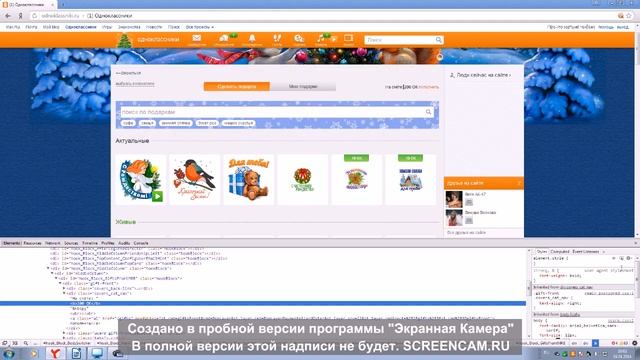The image size is (640, 360).
Task: Click 'Знакомства' link in top bar
Action: pyautogui.click(x=129, y=27)
